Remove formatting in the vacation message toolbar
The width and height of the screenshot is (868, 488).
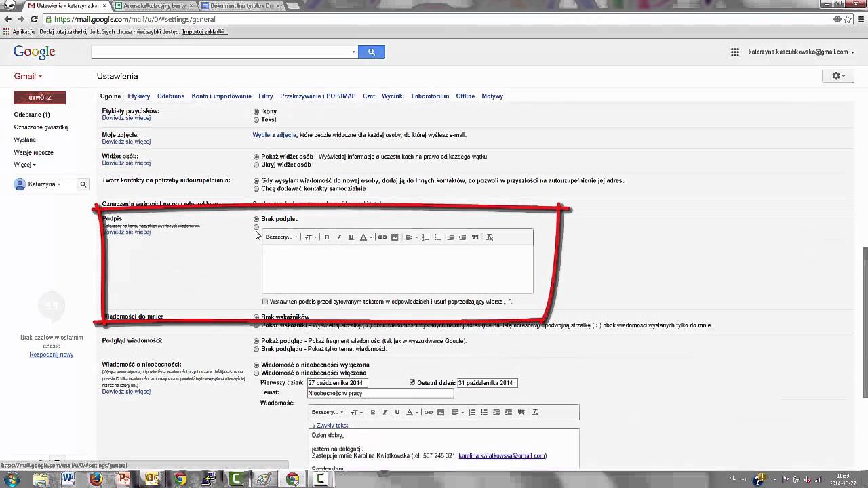pyautogui.click(x=536, y=412)
